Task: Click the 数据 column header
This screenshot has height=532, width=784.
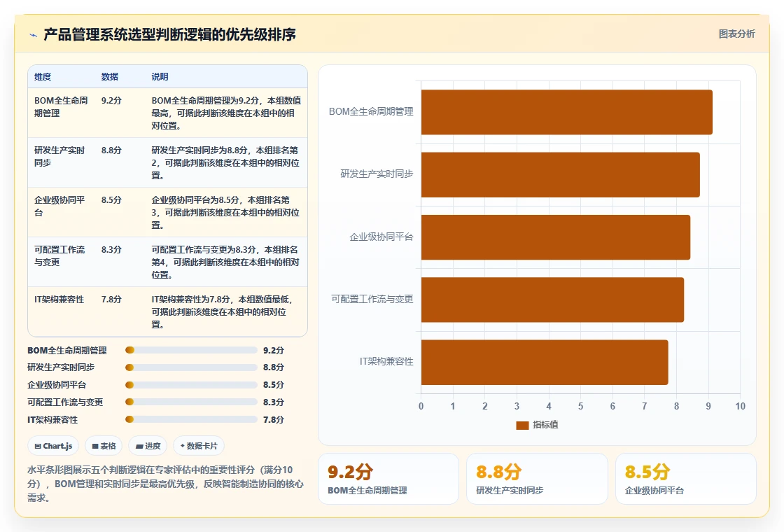Action: tap(109, 76)
